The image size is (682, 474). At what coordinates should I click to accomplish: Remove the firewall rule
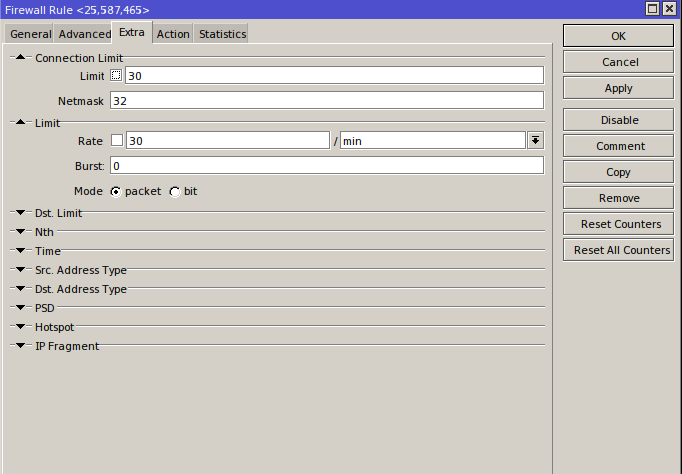tap(618, 198)
